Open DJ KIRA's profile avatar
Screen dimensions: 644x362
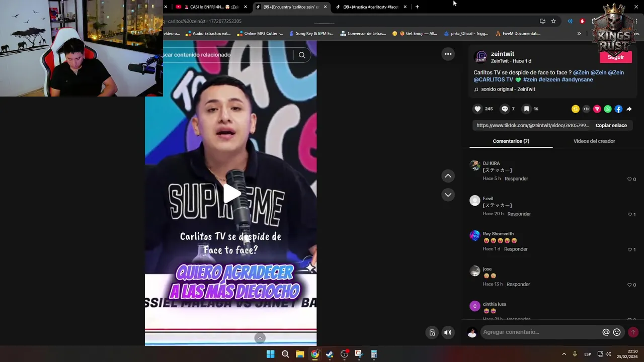[475, 165]
